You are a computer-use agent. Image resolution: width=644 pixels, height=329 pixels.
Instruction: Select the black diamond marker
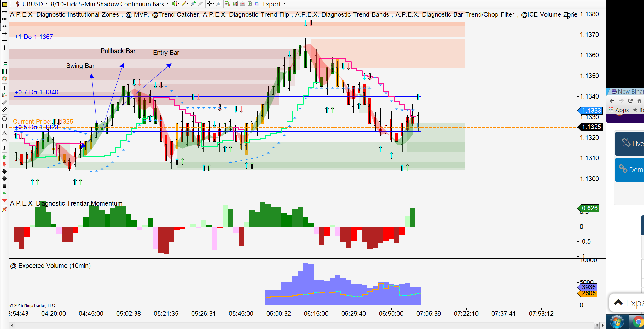tap(4, 171)
